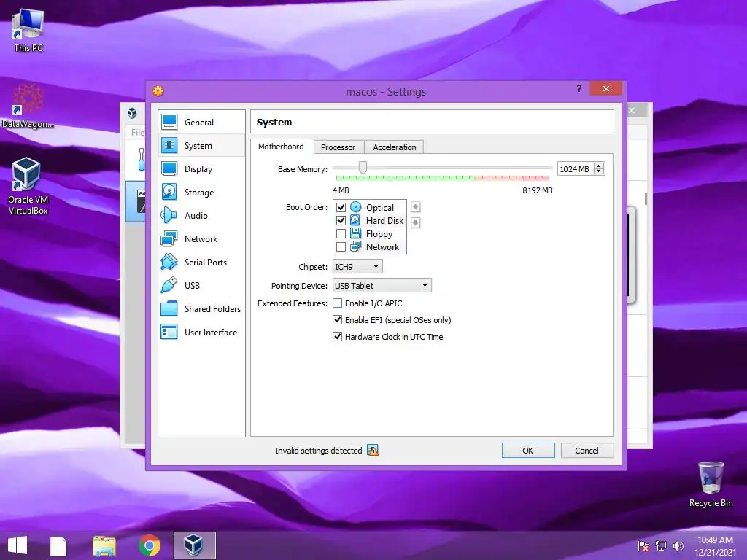The height and width of the screenshot is (560, 747).
Task: Select the Hard Disk boot entry label
Action: click(384, 220)
